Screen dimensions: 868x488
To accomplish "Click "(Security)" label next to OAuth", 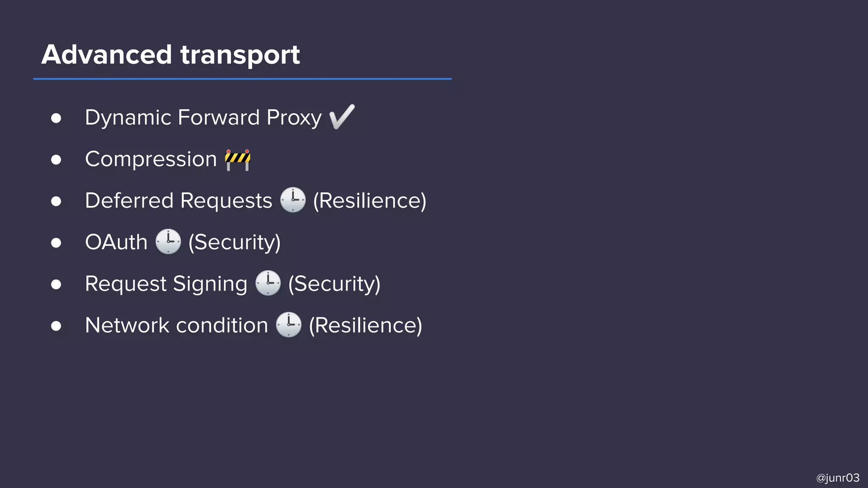I will 234,242.
